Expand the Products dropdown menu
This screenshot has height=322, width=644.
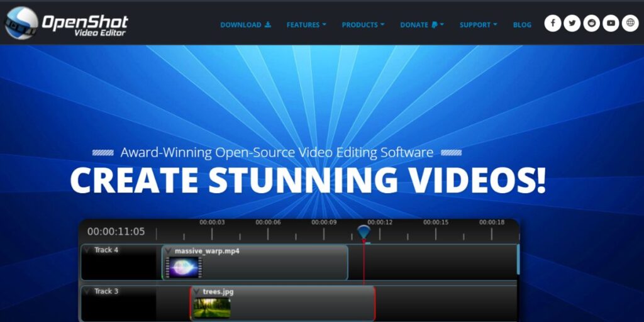(363, 25)
